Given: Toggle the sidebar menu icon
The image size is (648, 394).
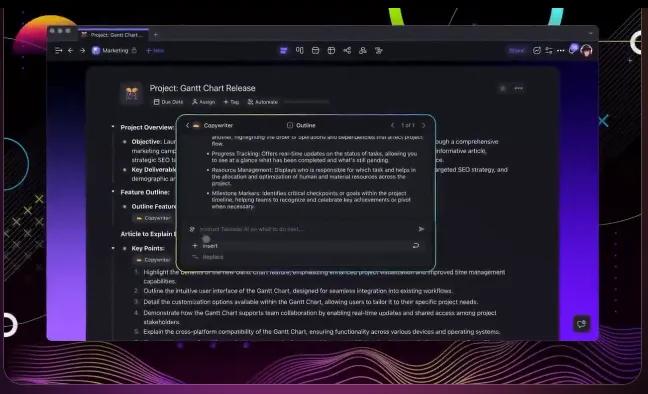Looking at the screenshot, I should point(58,50).
